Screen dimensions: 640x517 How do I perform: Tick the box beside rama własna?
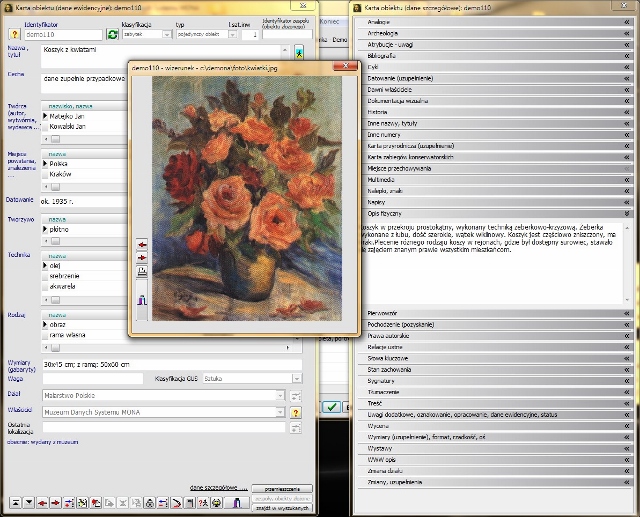[x=45, y=335]
